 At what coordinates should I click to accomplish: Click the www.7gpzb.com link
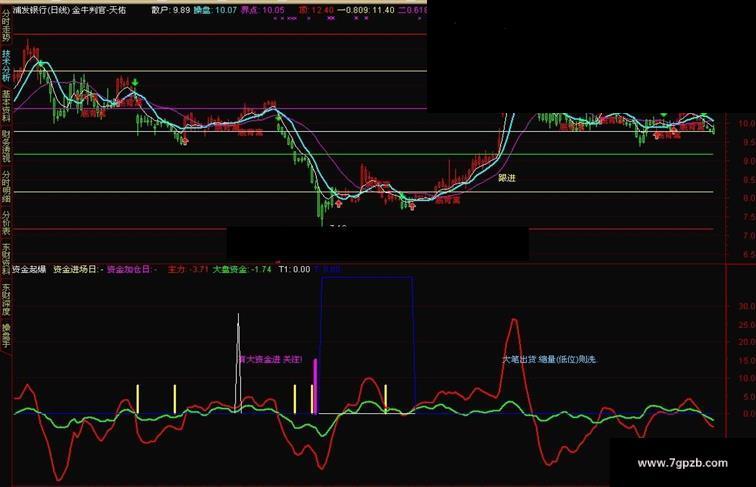(x=682, y=463)
